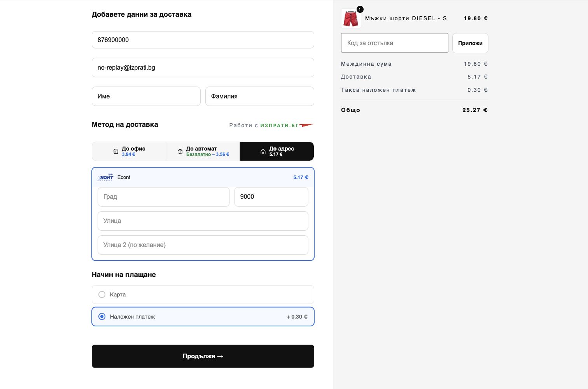Click the Общо total 25.27 € amount
The width and height of the screenshot is (588, 389).
tap(475, 110)
